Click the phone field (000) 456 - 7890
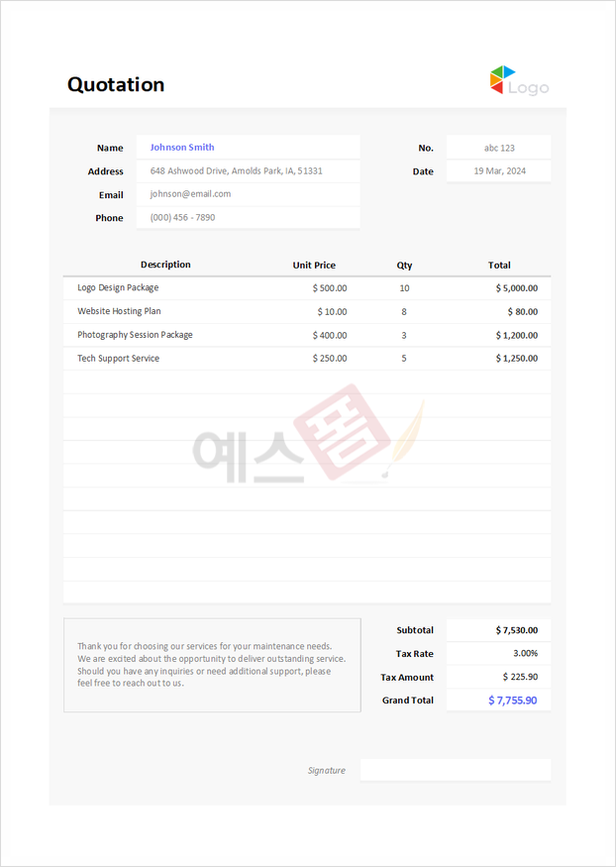Viewport: 616px width, 867px height. point(248,217)
